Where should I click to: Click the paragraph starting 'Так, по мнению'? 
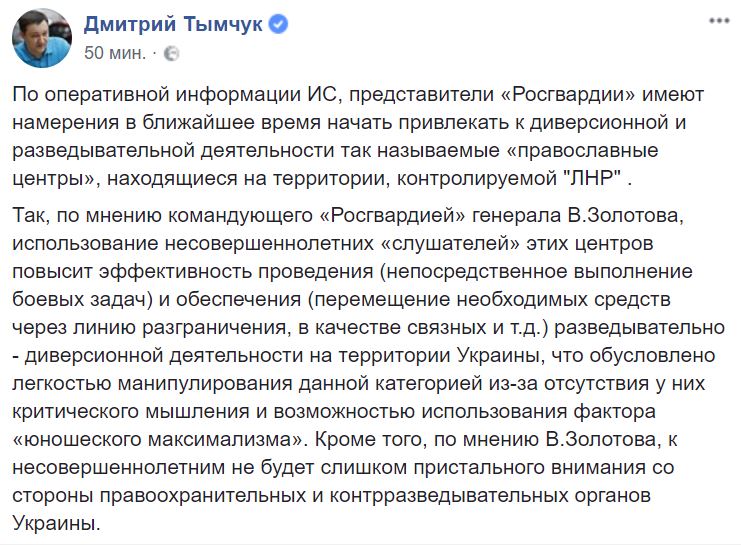pos(369,369)
